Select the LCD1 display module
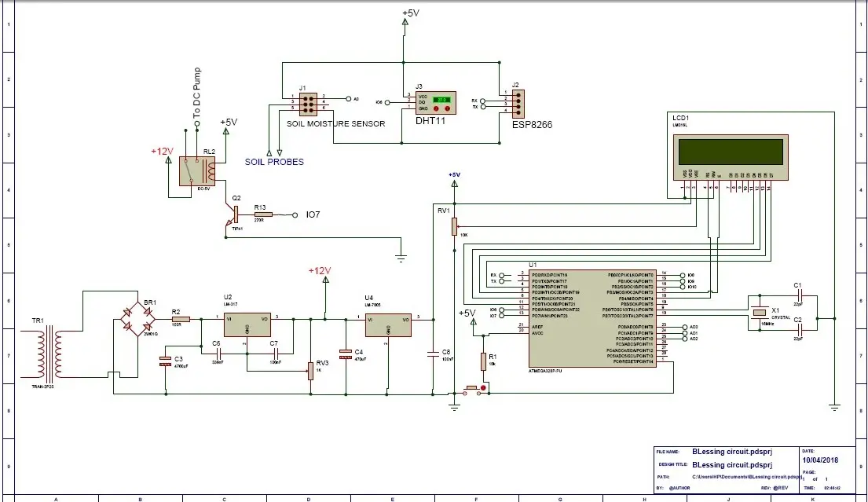868x502 pixels. click(731, 157)
